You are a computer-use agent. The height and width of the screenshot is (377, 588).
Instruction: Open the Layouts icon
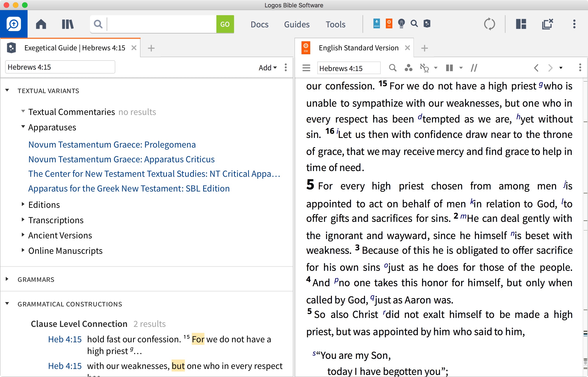coord(521,24)
